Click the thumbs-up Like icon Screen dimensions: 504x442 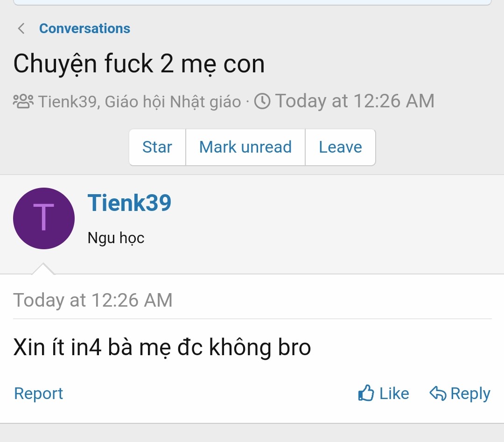[x=366, y=393]
